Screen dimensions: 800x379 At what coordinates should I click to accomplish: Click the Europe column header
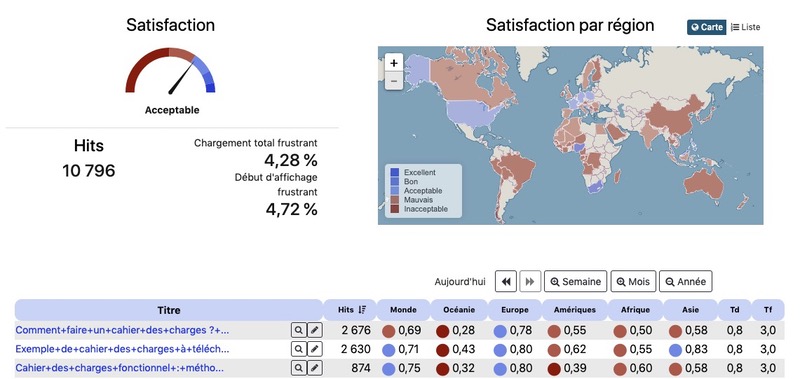[514, 310]
